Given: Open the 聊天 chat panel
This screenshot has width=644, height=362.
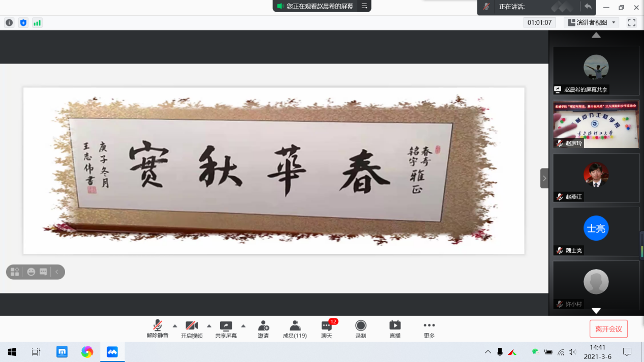Looking at the screenshot, I should click(327, 328).
